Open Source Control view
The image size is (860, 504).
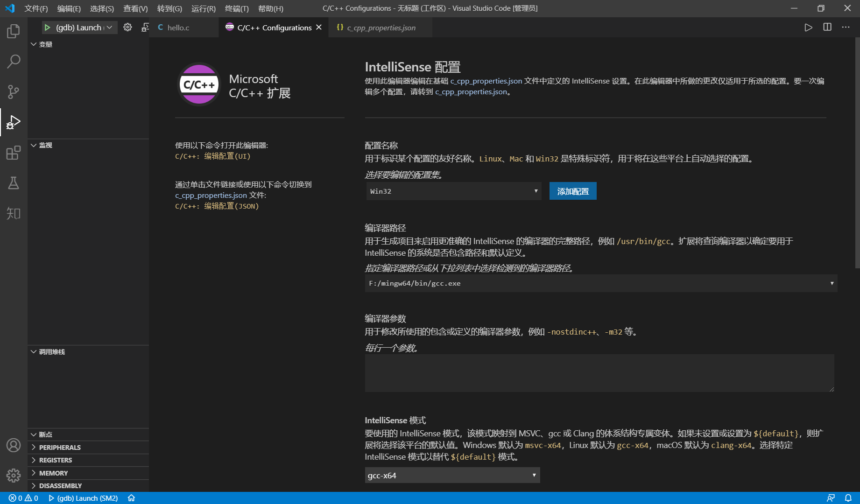tap(13, 91)
